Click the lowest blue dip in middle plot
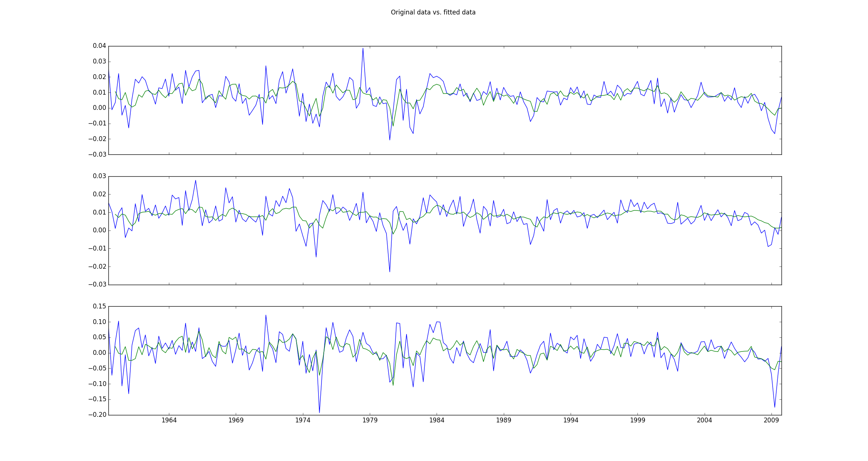The height and width of the screenshot is (461, 868). (389, 272)
